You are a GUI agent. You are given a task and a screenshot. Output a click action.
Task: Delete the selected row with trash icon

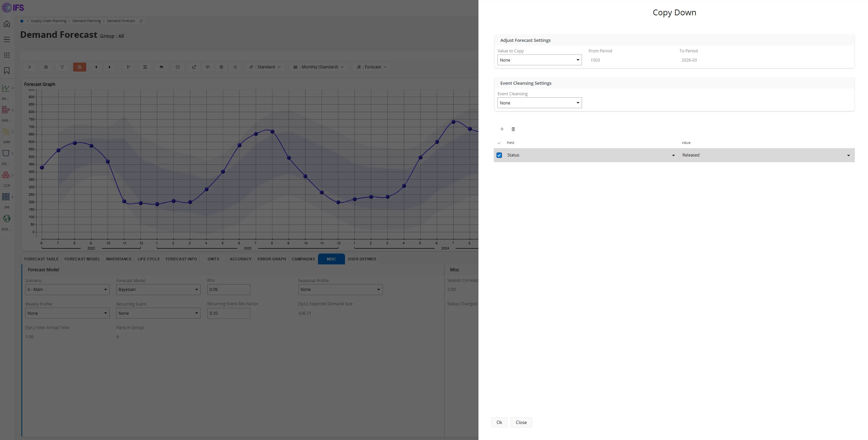point(514,129)
